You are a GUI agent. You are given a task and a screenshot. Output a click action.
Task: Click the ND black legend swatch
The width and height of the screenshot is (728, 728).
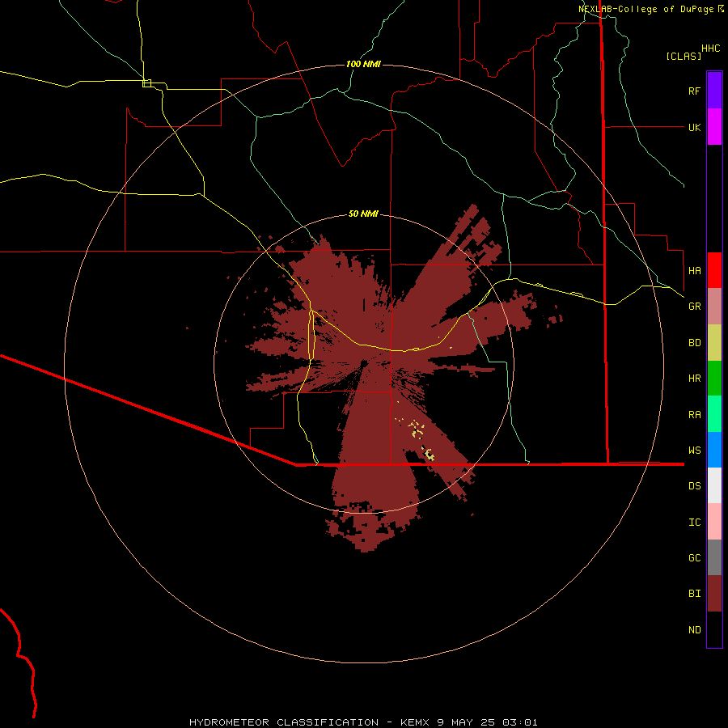click(x=714, y=629)
